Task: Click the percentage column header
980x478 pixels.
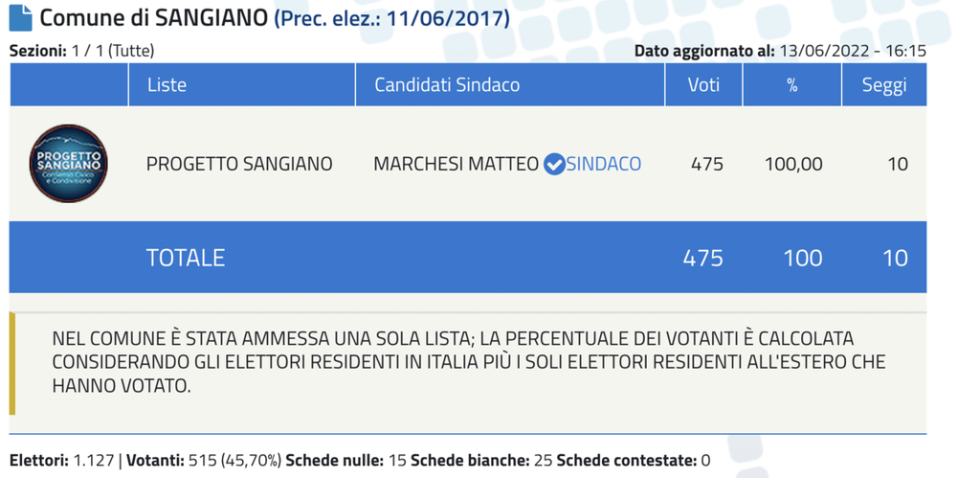Action: (x=791, y=84)
